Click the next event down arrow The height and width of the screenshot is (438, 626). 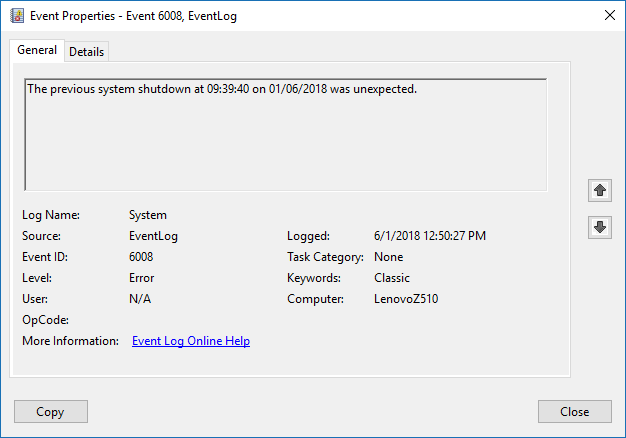pos(600,227)
